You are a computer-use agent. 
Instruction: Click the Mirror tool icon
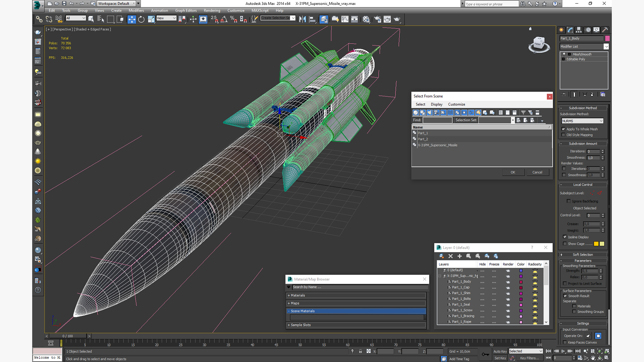[x=303, y=19]
